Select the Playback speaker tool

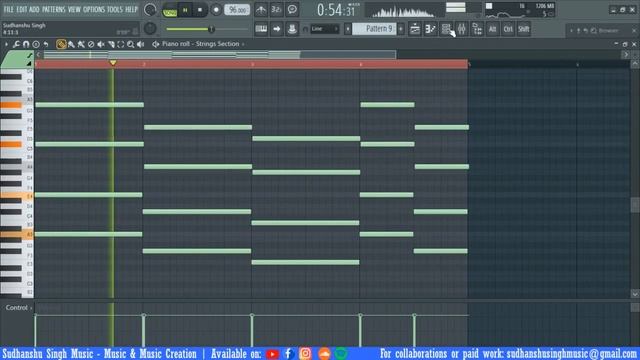tap(140, 44)
